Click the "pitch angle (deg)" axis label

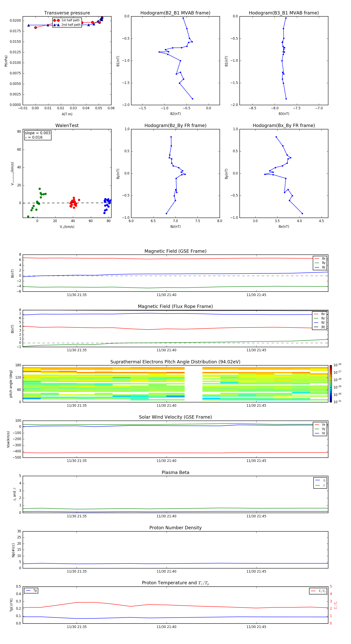point(11,384)
